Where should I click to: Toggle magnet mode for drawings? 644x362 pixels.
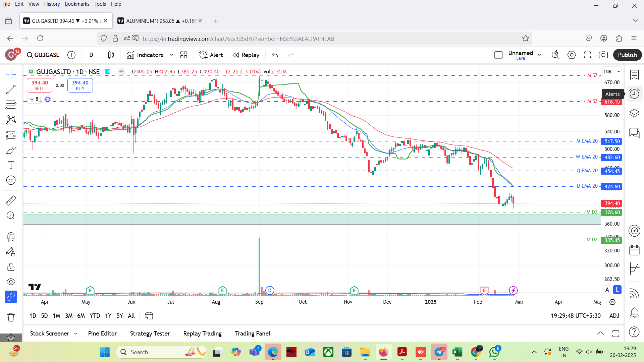[11, 237]
